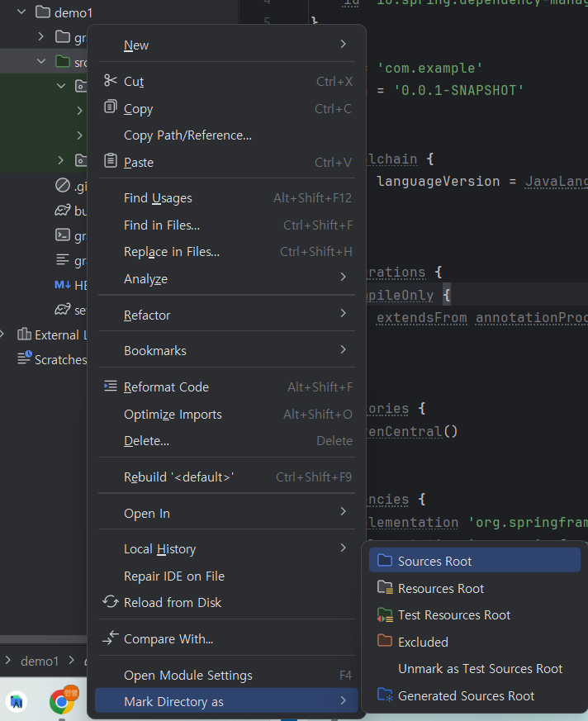This screenshot has width=588, height=721.
Task: Click the demo1 folder icon
Action: coord(43,12)
